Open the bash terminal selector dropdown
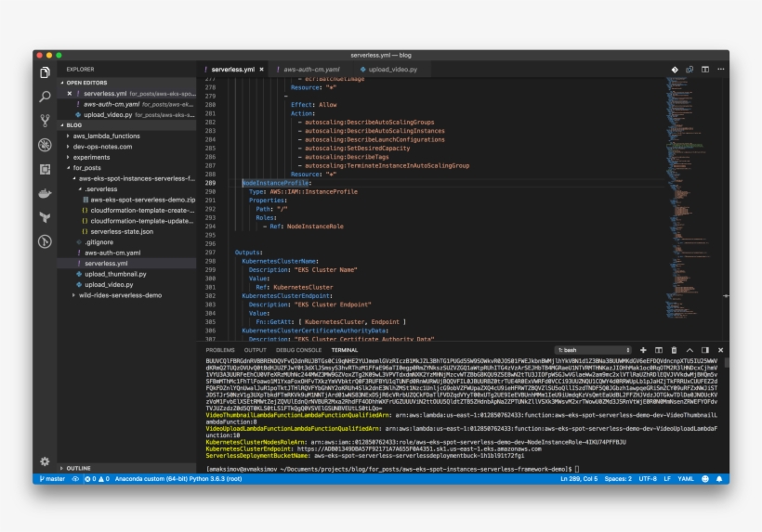 pos(593,350)
